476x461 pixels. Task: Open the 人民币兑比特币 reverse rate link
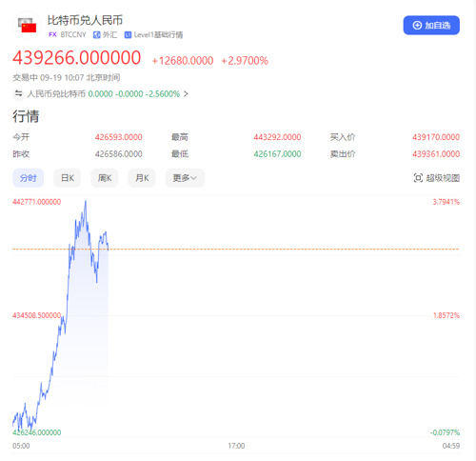(56, 94)
